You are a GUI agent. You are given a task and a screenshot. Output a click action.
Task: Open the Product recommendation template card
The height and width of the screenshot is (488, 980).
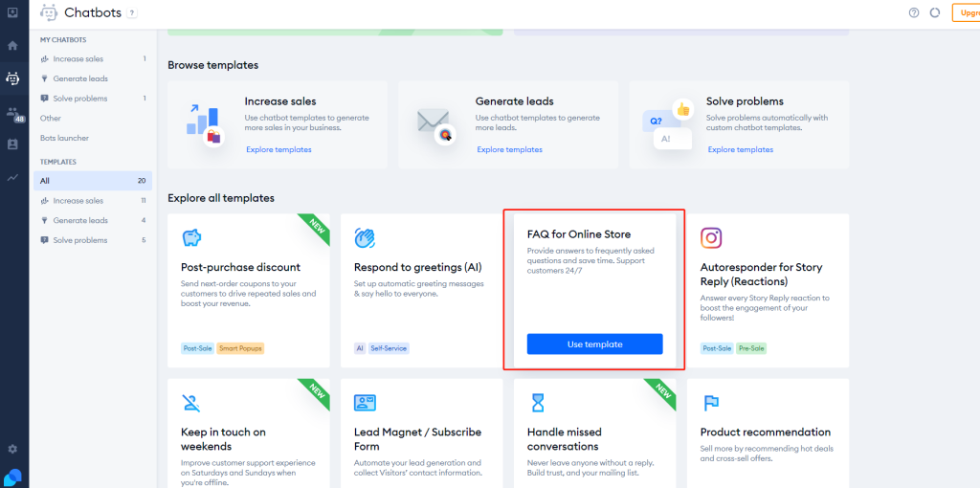767,432
